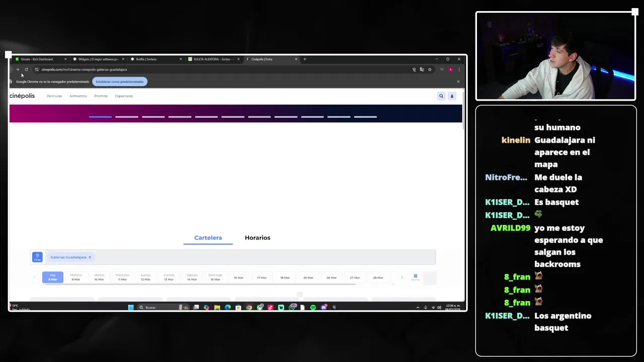Select the 28 Mar date
Image resolution: width=644 pixels, height=362 pixels.
[378, 278]
